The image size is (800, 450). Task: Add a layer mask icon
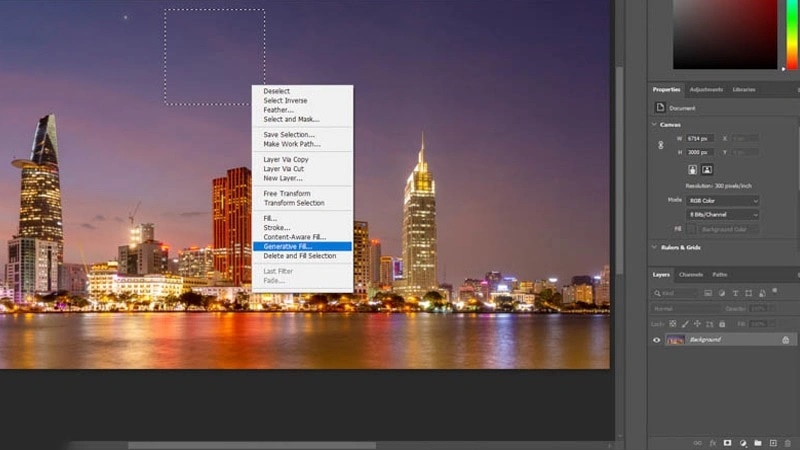(x=728, y=443)
